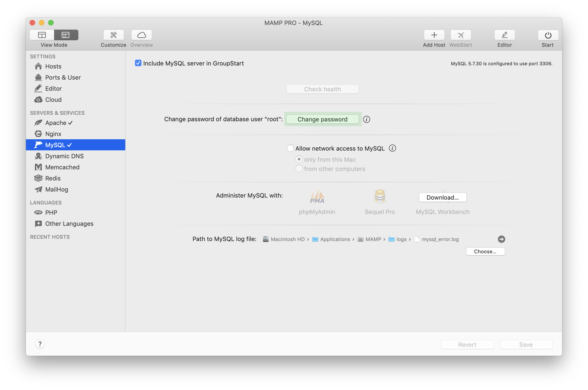Click the WebStart airplane icon
Screen dimensions: 588x390
(461, 35)
